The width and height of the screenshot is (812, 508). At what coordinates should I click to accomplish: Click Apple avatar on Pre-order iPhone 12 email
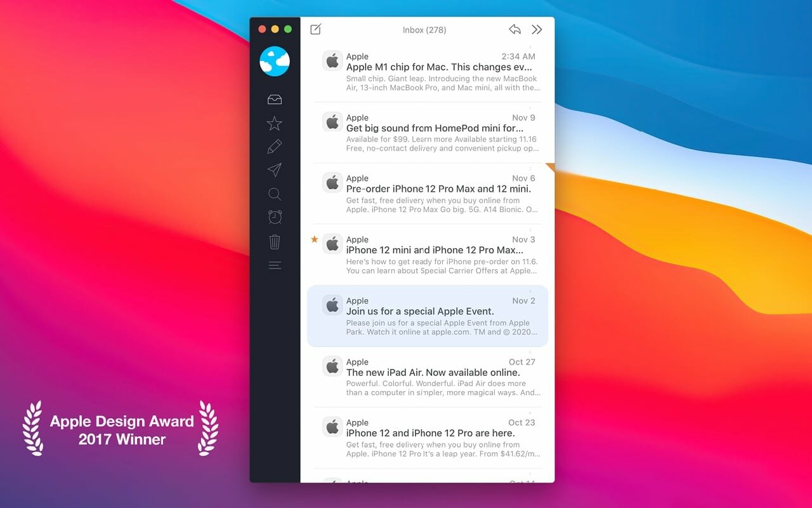click(332, 183)
